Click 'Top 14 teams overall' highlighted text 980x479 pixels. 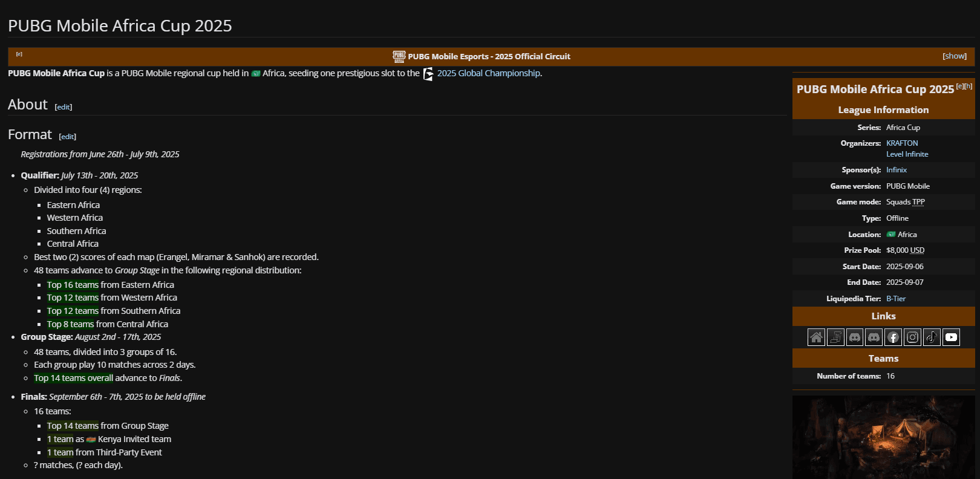[73, 378]
